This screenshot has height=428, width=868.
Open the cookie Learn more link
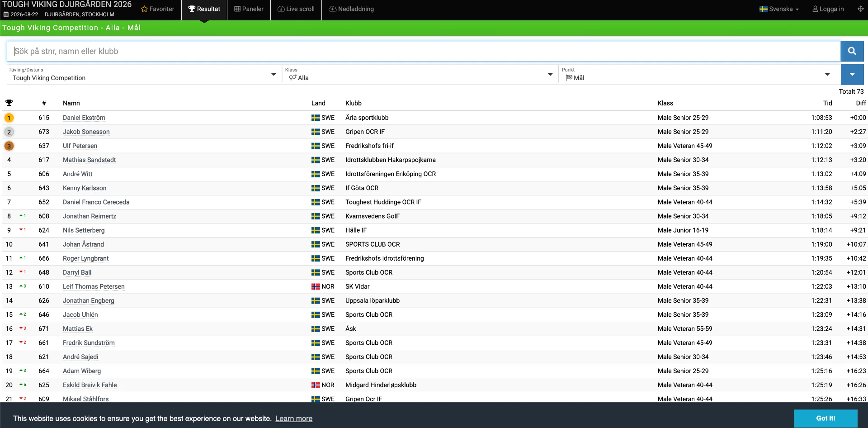(x=294, y=418)
